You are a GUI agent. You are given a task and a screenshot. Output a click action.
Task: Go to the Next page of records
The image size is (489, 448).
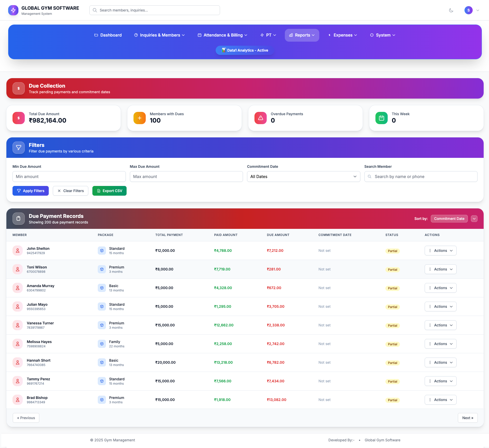coord(467,418)
